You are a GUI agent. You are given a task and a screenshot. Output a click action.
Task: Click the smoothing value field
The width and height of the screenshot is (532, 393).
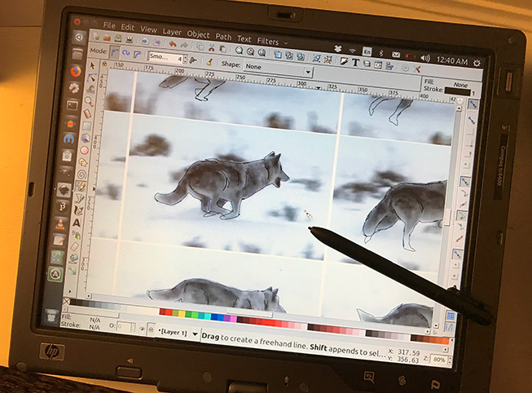click(165, 57)
